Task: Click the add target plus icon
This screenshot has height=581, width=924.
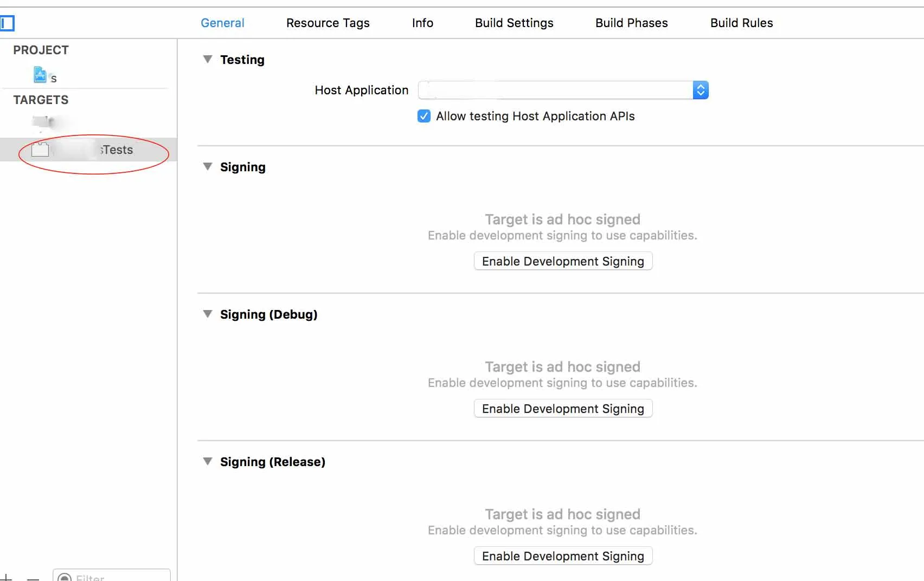Action: (x=7, y=577)
